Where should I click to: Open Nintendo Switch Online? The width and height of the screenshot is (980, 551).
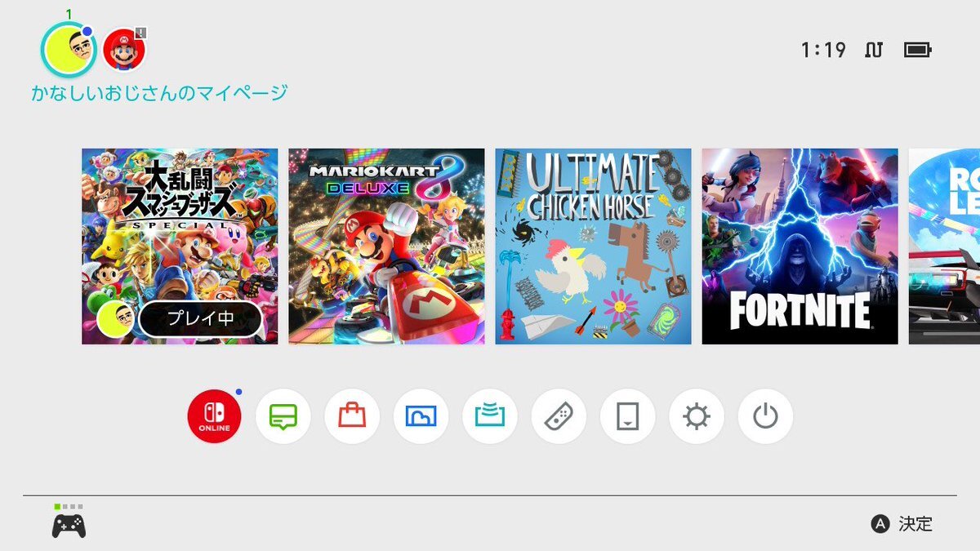point(214,416)
